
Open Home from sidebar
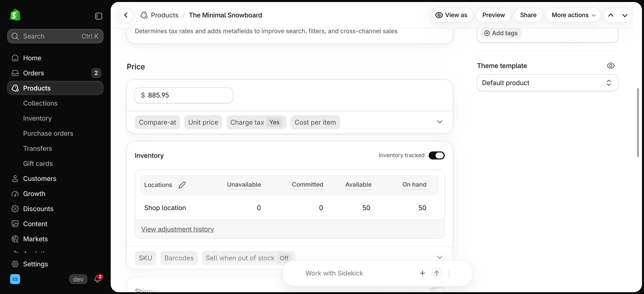pos(55,58)
